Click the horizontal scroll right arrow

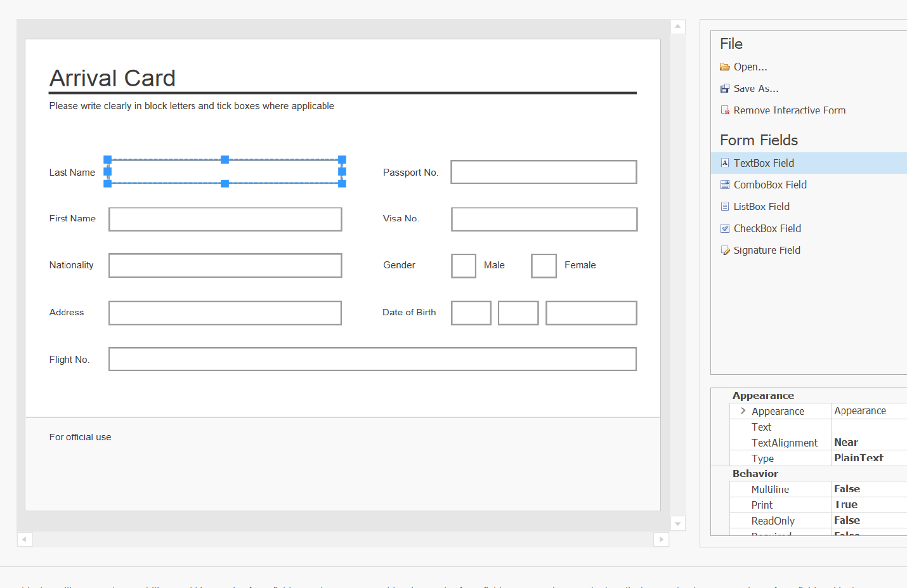pyautogui.click(x=662, y=539)
